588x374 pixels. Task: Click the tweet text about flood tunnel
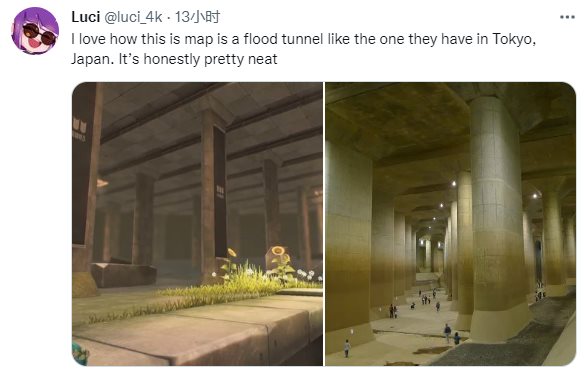304,49
